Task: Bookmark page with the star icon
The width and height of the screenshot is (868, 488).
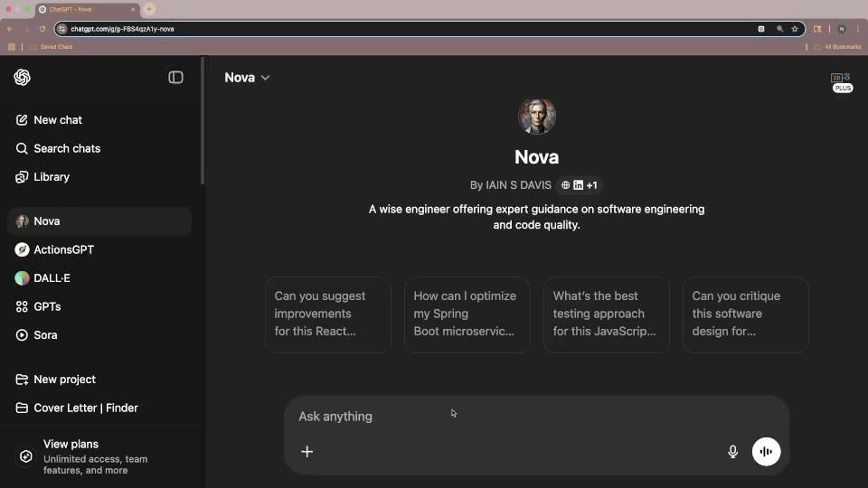Action: coord(795,29)
